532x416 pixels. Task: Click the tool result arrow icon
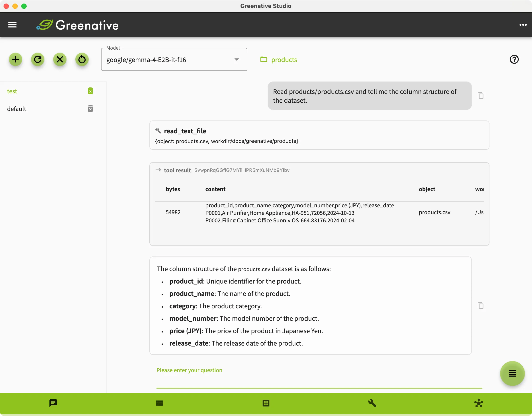click(x=158, y=170)
